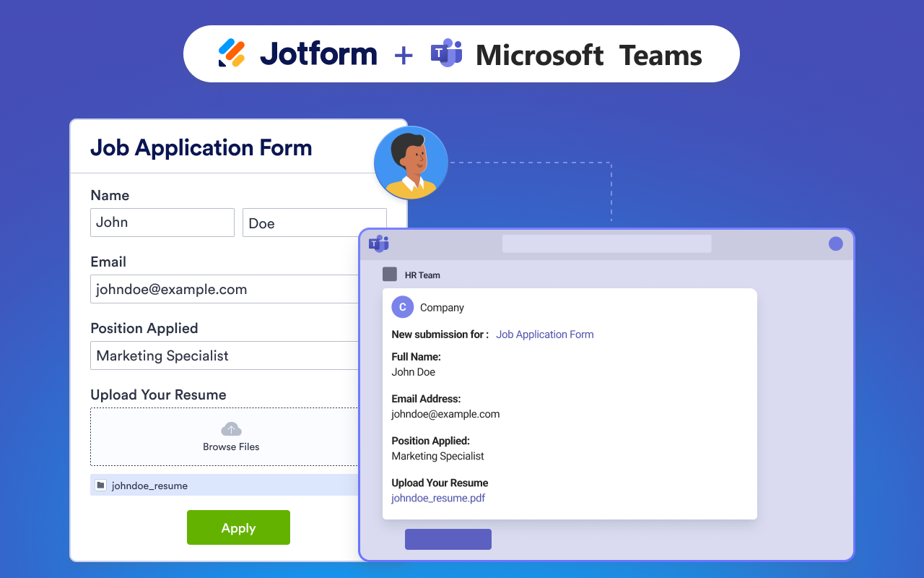Click the folder icon beside johndoe_resume
The height and width of the screenshot is (578, 924).
tap(101, 486)
